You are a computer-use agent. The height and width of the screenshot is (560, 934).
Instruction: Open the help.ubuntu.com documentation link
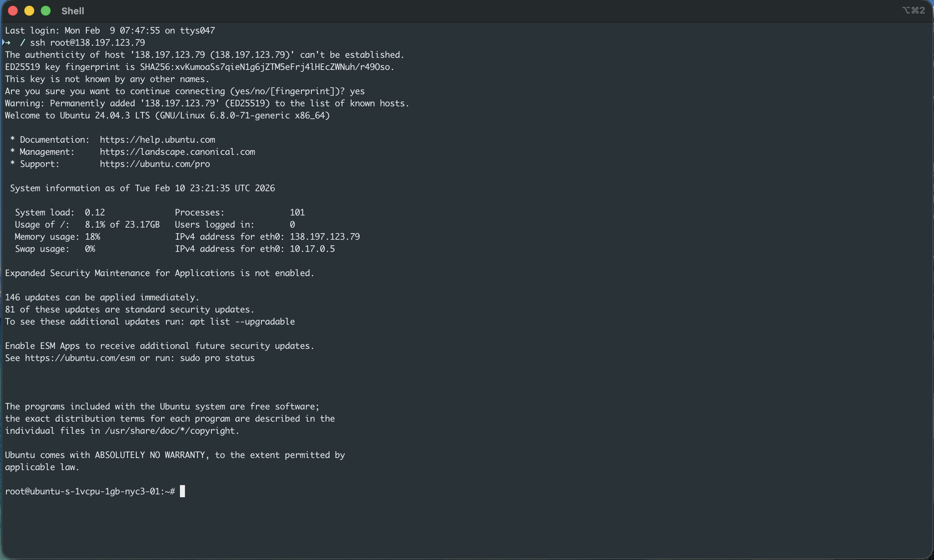tap(157, 139)
